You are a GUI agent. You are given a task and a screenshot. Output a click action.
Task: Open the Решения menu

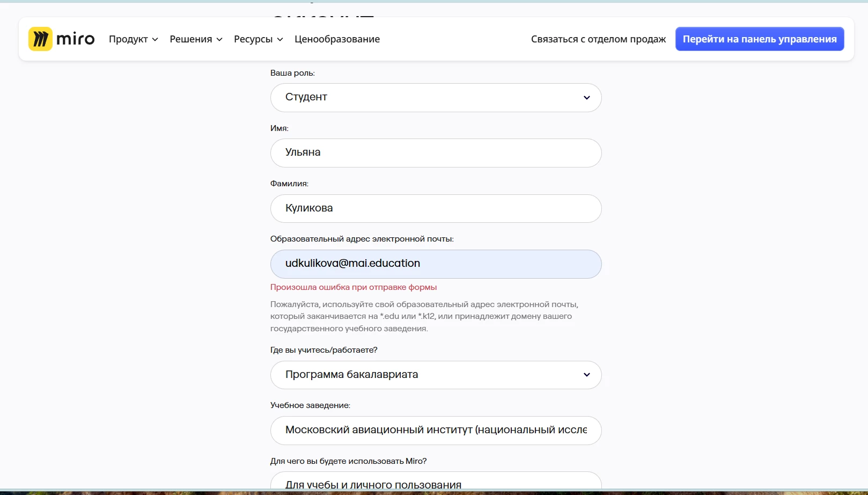pos(196,39)
